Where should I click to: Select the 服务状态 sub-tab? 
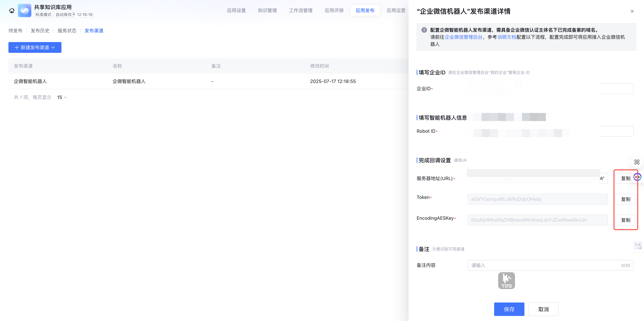67,30
